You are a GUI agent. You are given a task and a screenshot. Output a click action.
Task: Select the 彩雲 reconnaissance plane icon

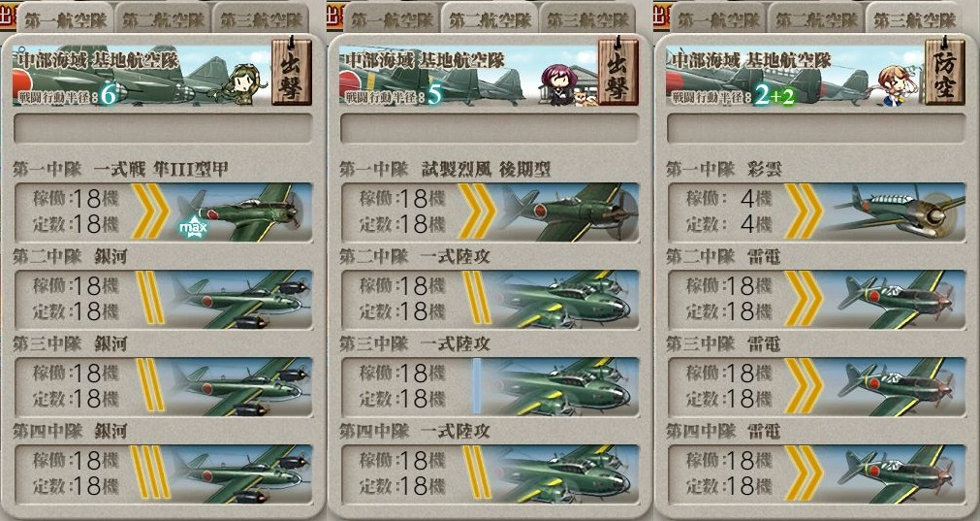(x=895, y=212)
